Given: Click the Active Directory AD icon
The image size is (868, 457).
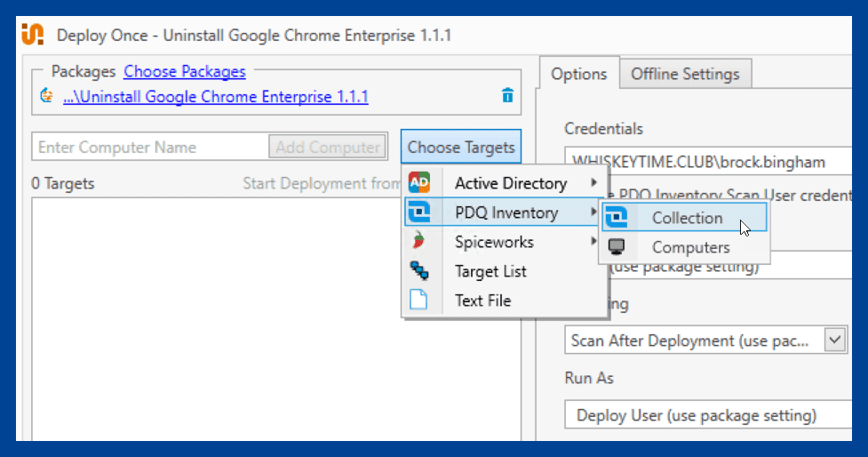Looking at the screenshot, I should point(419,182).
